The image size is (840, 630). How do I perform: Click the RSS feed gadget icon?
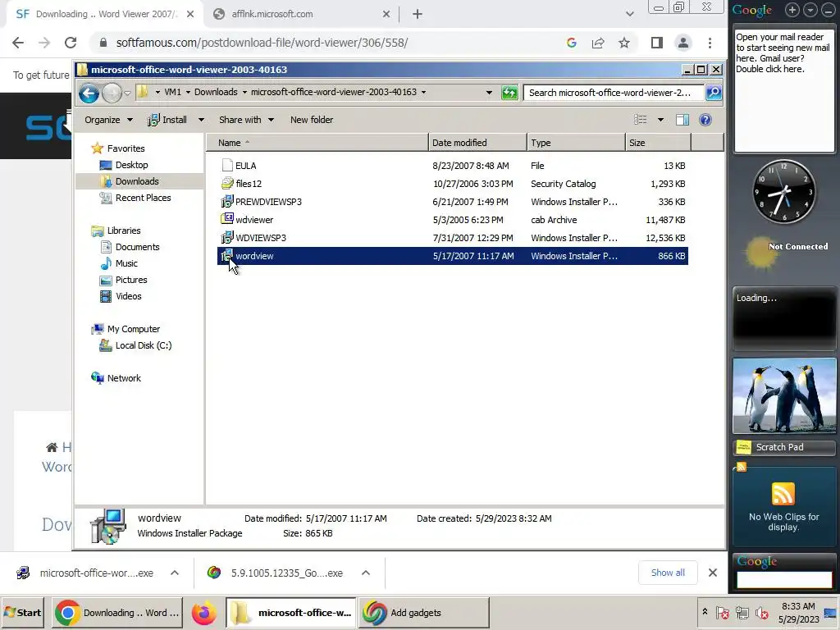point(783,493)
